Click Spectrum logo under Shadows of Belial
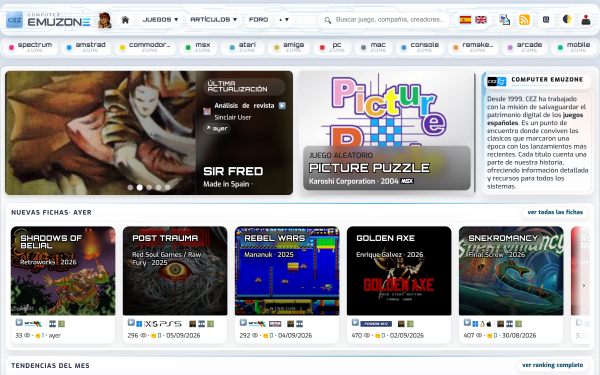600x375 pixels. [x=33, y=324]
